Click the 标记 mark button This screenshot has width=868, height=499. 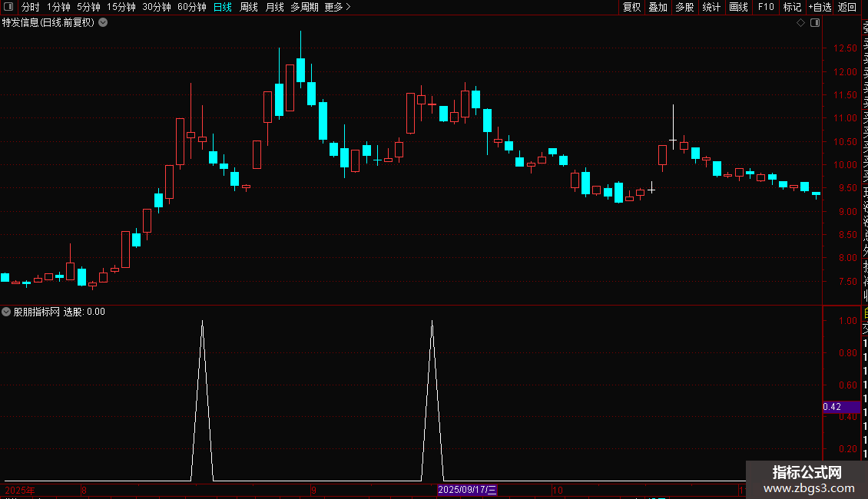pos(792,7)
